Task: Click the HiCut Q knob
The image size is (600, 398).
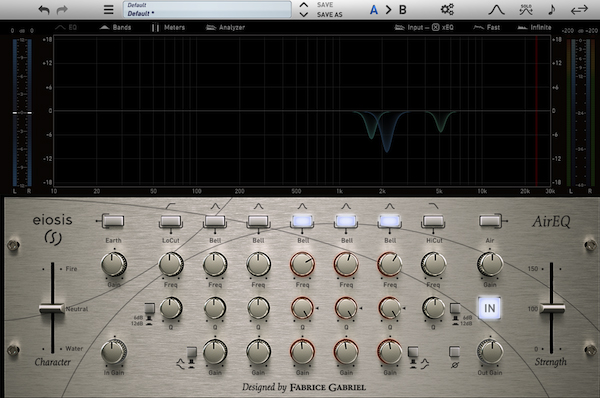Action: (x=434, y=308)
